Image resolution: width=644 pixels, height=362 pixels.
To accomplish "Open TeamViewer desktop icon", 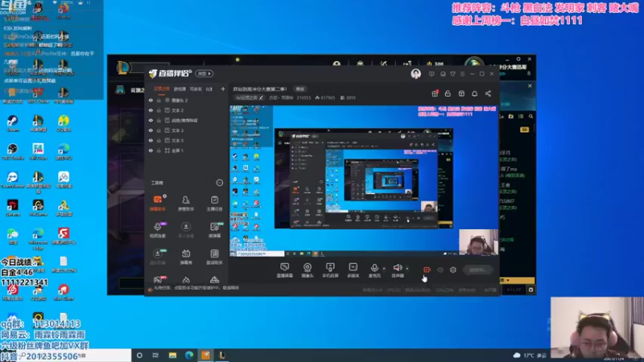I will coord(13,179).
